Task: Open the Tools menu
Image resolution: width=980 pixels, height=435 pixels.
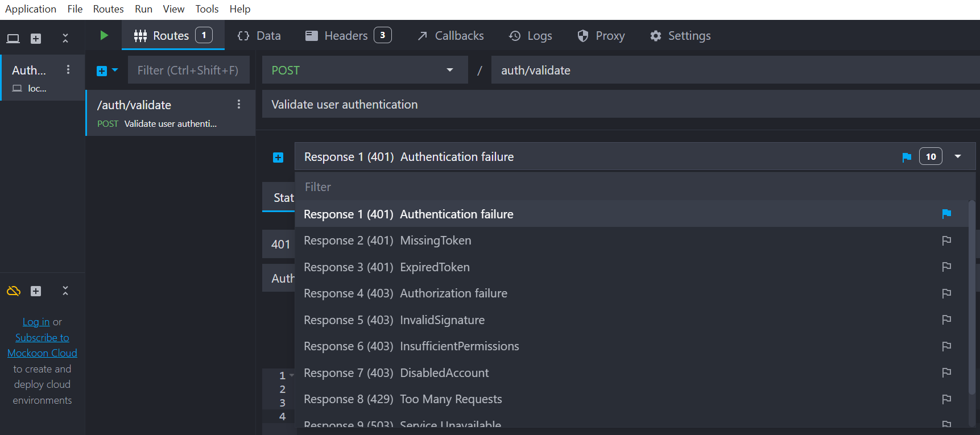Action: [x=207, y=9]
